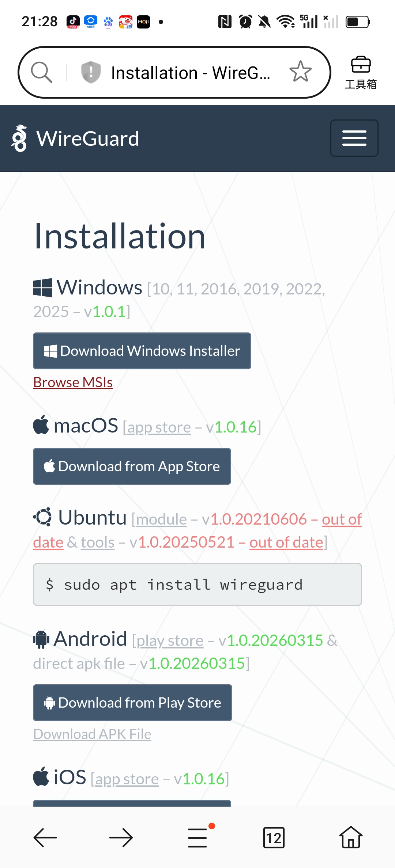The image size is (395, 868).
Task: Open the browser home page
Action: coord(350,837)
